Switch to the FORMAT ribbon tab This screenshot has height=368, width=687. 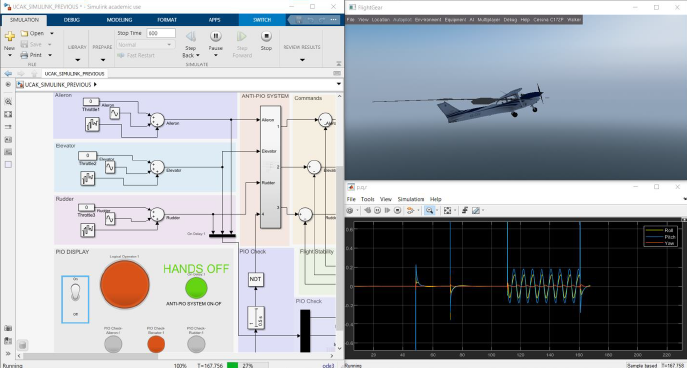[167, 20]
